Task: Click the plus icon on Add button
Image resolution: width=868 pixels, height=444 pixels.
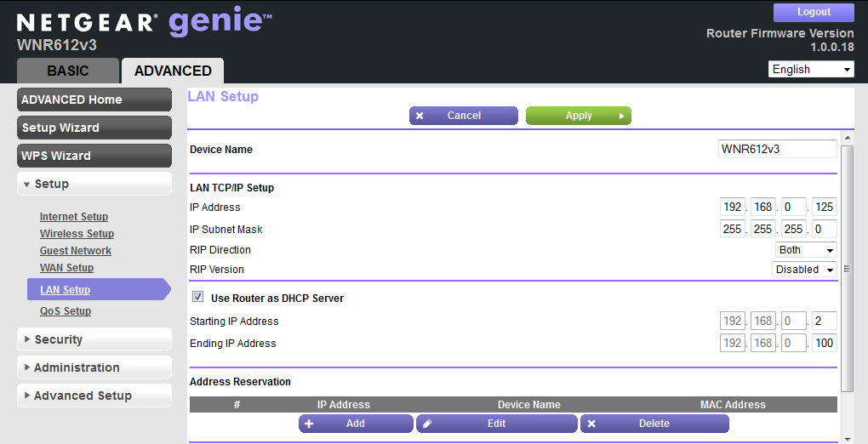Action: (309, 424)
